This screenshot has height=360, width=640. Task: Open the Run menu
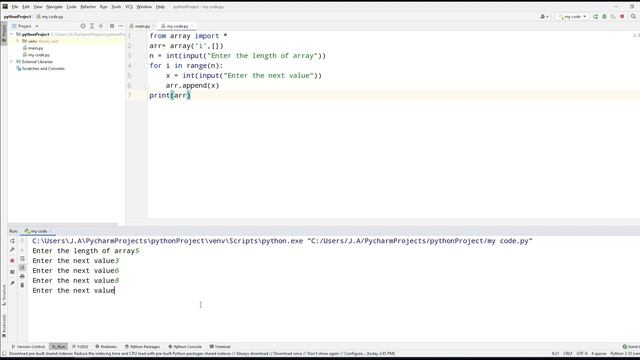[x=104, y=7]
